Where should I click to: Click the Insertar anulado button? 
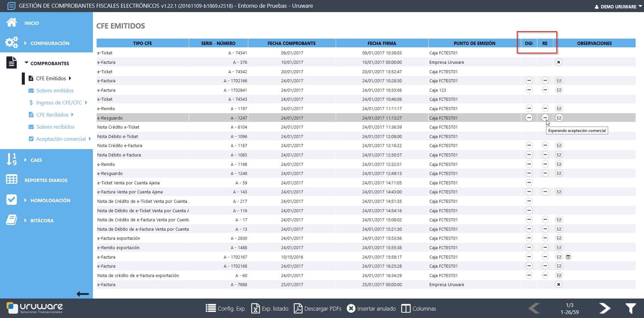371,309
